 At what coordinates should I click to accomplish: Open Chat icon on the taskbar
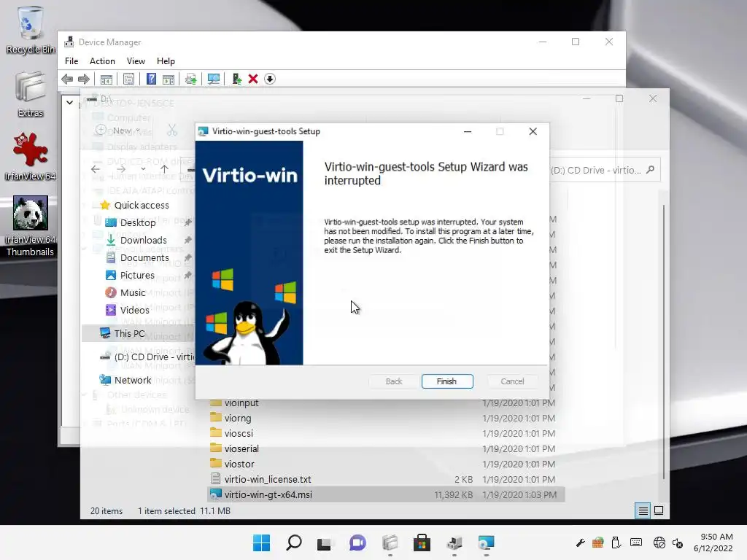point(357,542)
